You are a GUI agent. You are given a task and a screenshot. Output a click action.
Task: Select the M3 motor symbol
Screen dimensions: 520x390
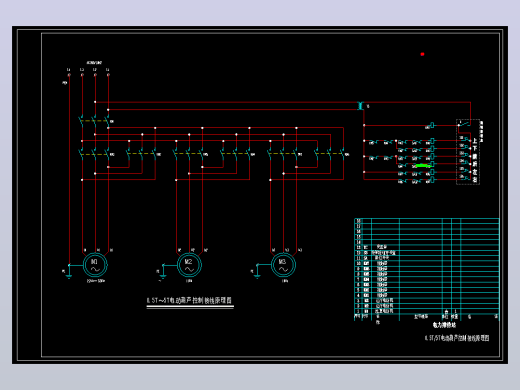click(x=283, y=265)
